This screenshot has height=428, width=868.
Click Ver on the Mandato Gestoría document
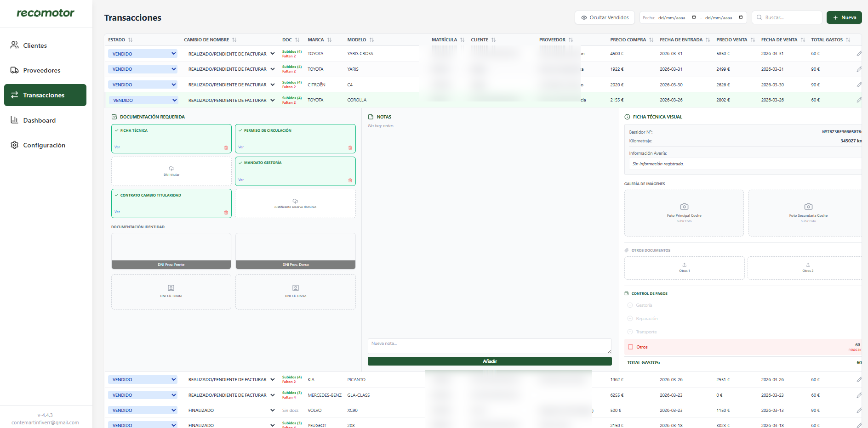click(x=241, y=180)
